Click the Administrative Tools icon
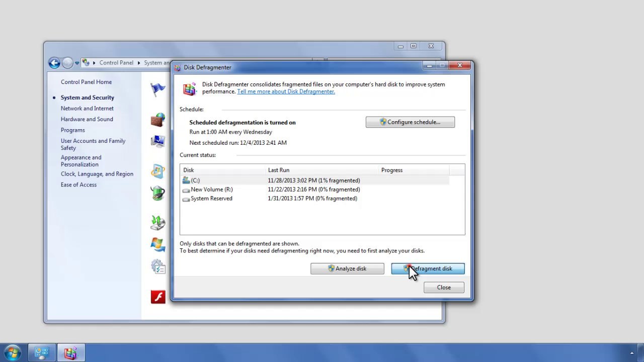644x362 pixels. point(158,267)
